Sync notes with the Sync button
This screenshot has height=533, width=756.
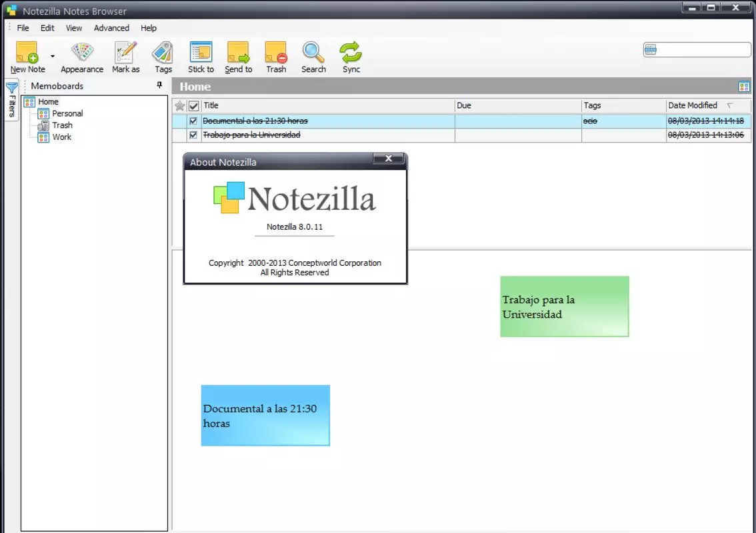351,57
